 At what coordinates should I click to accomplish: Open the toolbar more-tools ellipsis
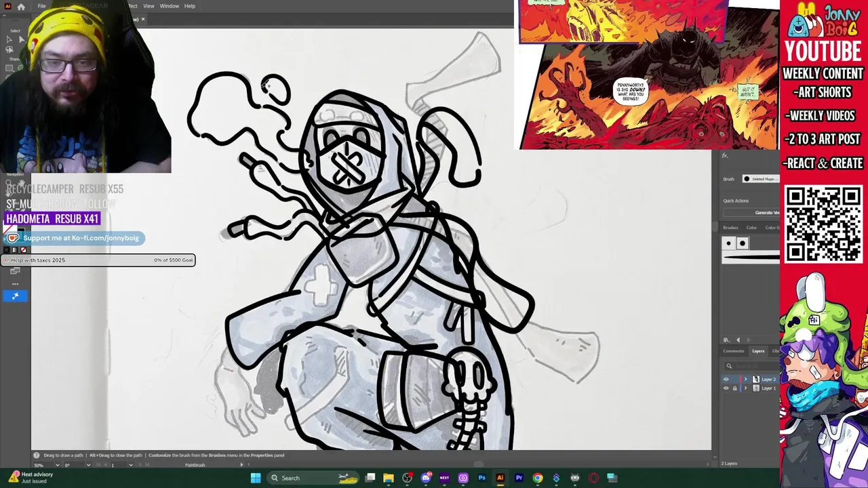click(x=15, y=284)
